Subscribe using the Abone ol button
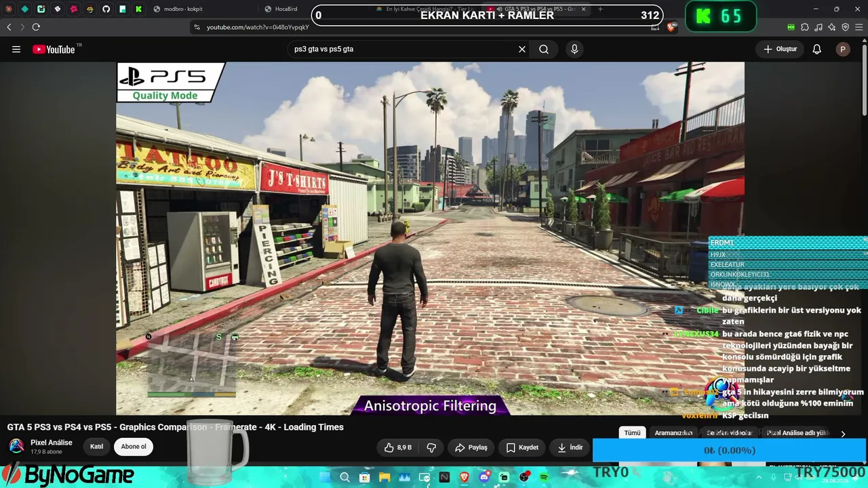 pos(134,447)
